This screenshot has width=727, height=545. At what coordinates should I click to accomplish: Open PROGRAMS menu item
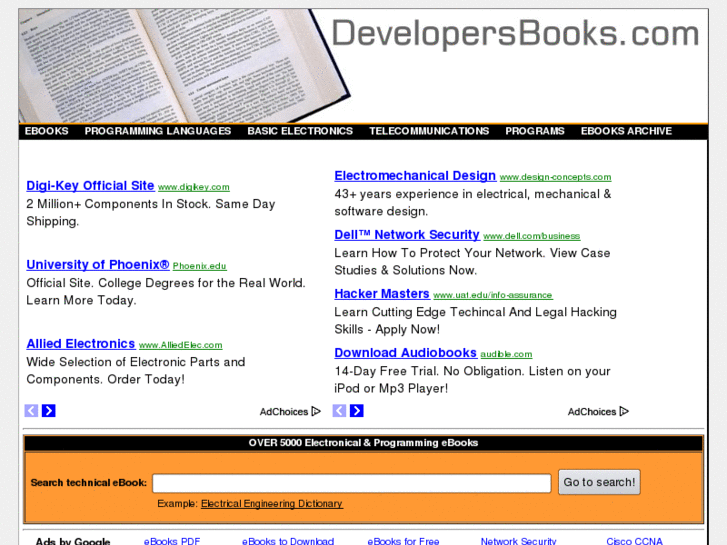tap(535, 131)
